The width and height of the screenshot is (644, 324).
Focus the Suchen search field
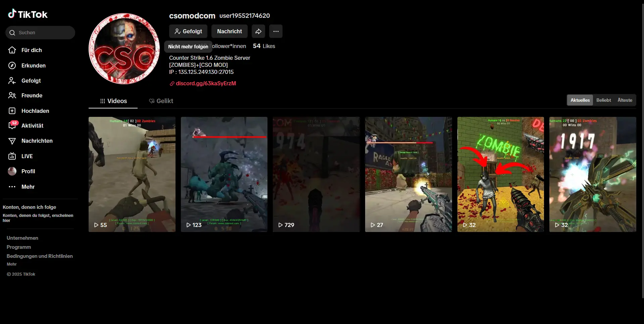(44, 33)
